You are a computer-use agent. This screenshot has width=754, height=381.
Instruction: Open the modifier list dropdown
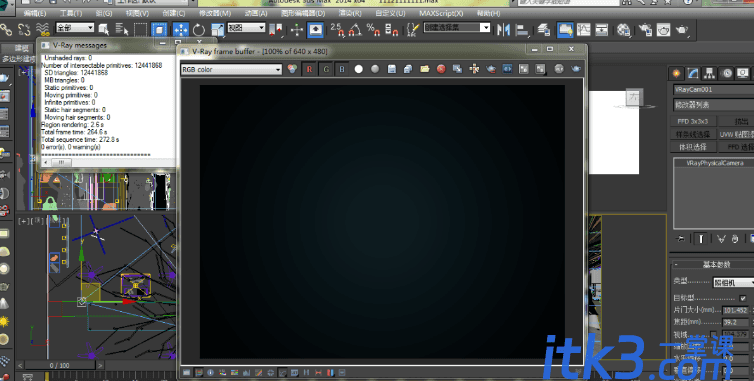pos(714,105)
